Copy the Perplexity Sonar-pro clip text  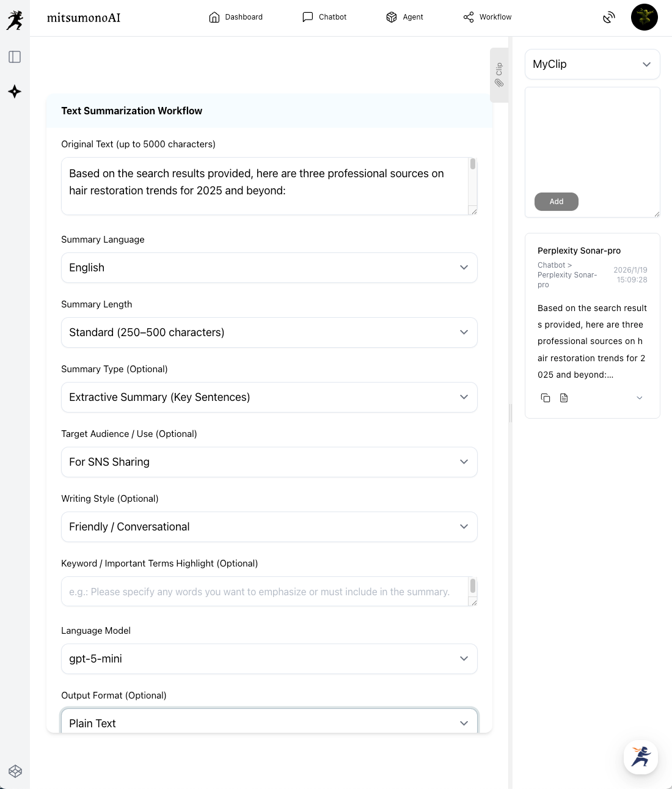[x=546, y=398]
